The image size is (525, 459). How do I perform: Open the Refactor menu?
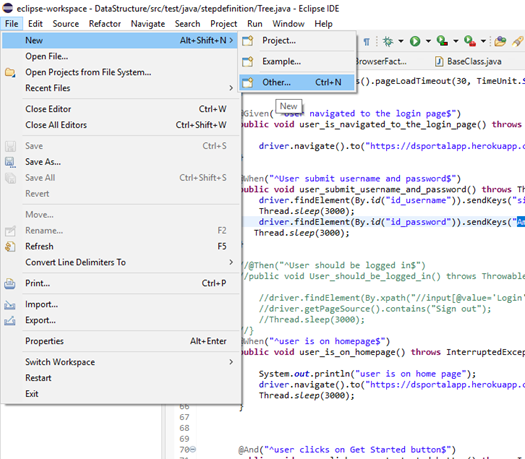tap(104, 24)
